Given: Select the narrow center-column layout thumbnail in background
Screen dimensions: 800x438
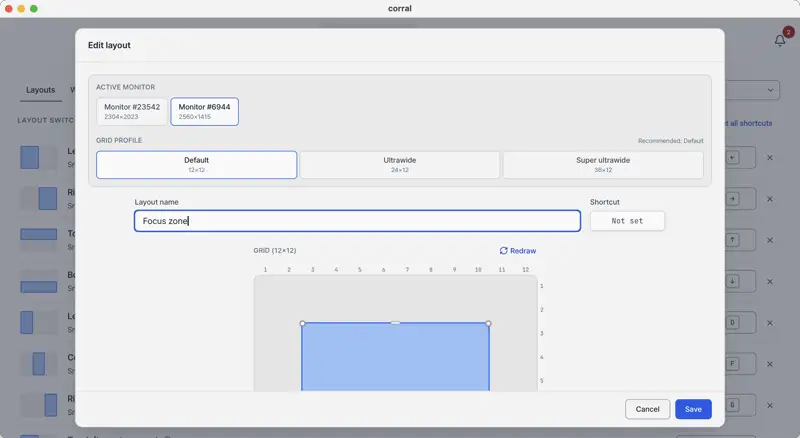Looking at the screenshot, I should point(38,364).
